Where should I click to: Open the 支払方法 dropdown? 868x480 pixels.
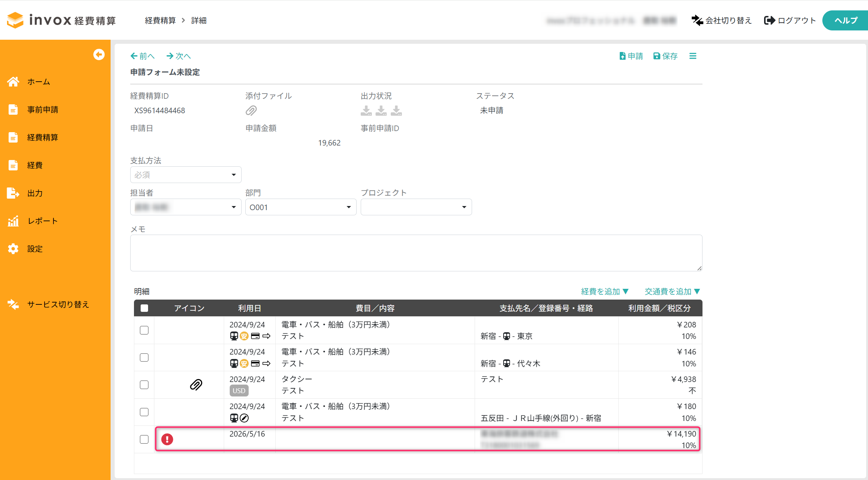click(x=186, y=175)
